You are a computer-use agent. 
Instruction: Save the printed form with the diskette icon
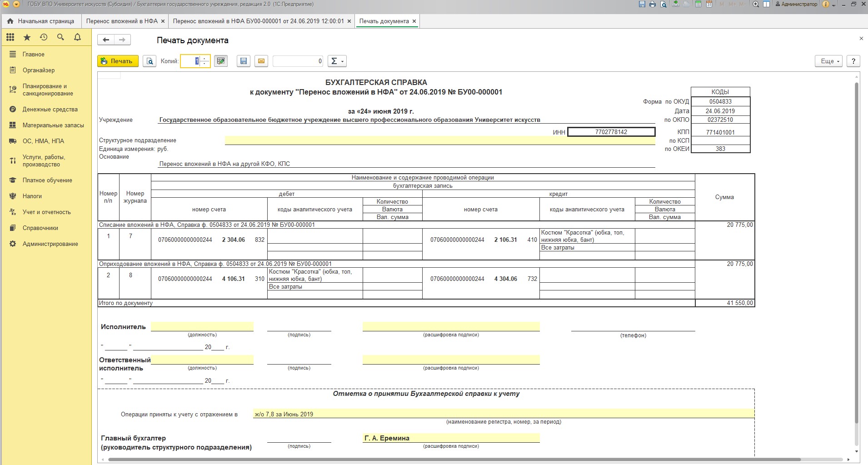tap(244, 61)
